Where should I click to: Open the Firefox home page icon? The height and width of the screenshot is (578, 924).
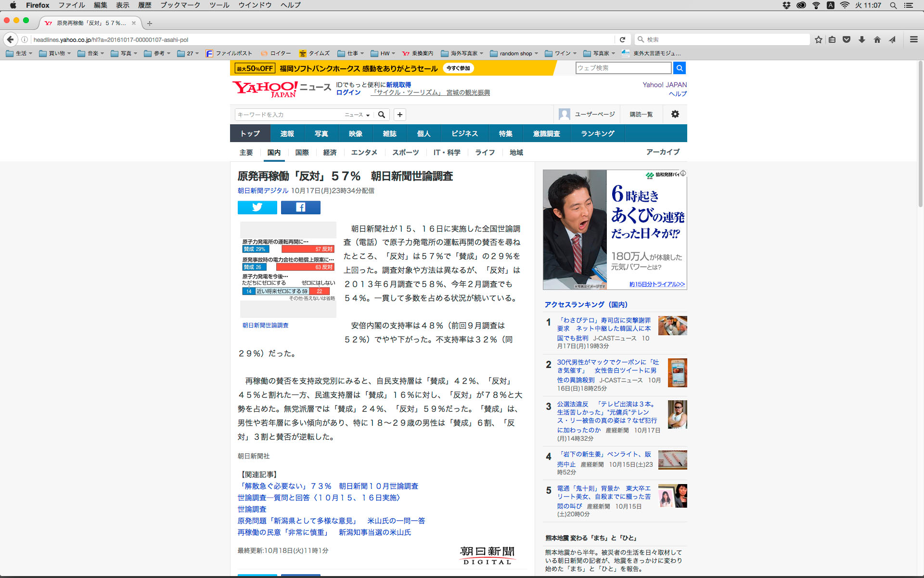(877, 39)
